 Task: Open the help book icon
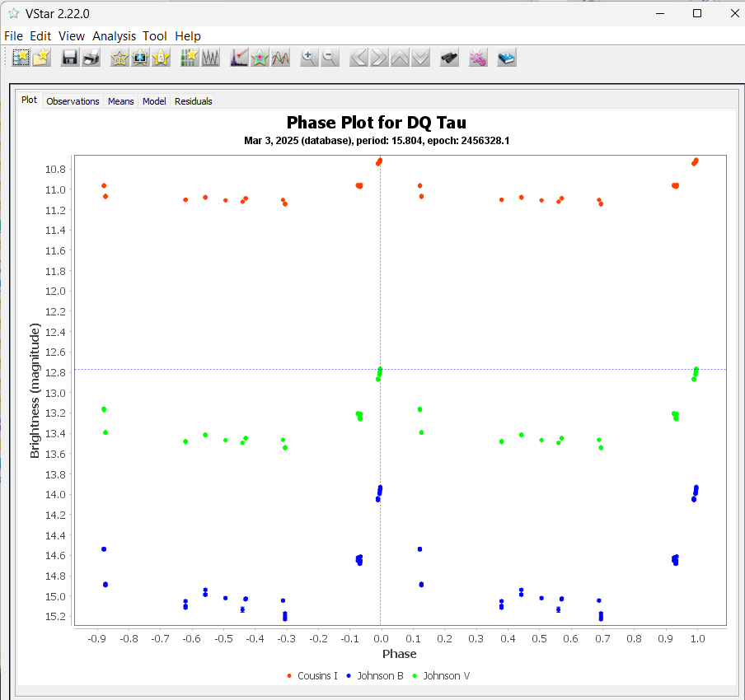click(x=507, y=58)
